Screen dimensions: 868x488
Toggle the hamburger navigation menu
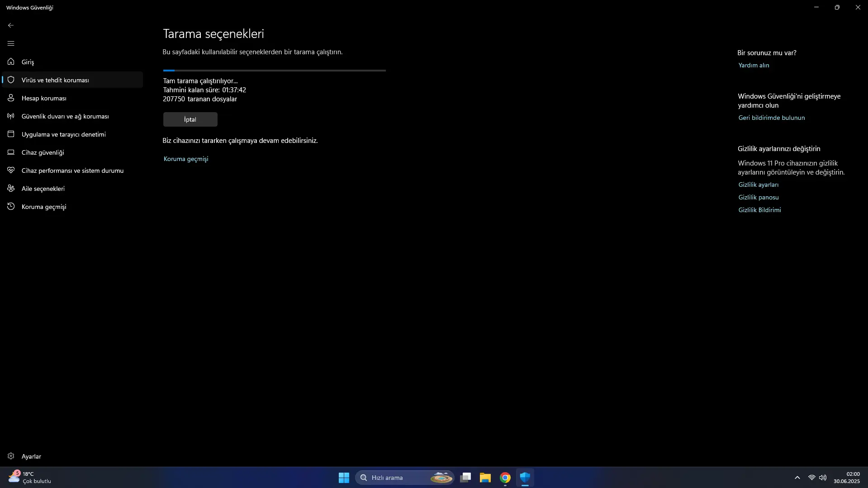(x=11, y=43)
